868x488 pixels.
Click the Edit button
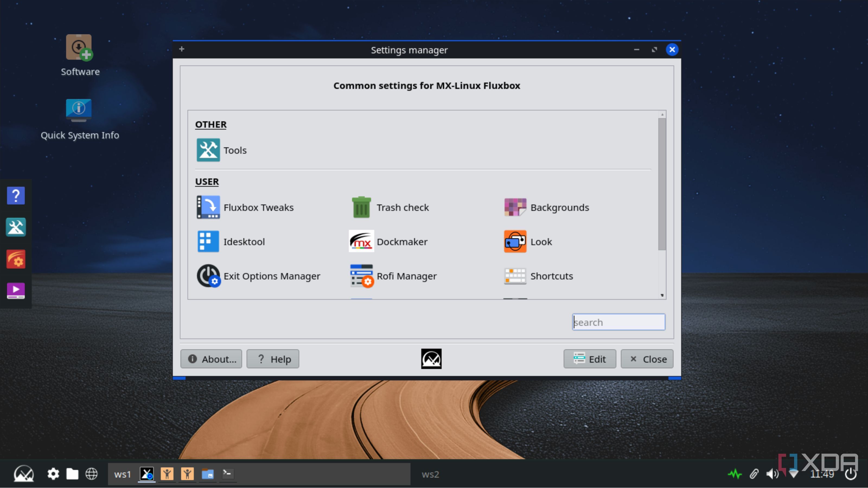pyautogui.click(x=590, y=359)
